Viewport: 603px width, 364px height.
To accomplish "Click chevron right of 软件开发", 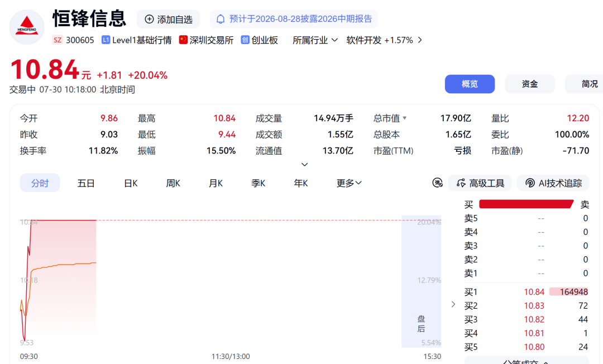I will pyautogui.click(x=419, y=40).
